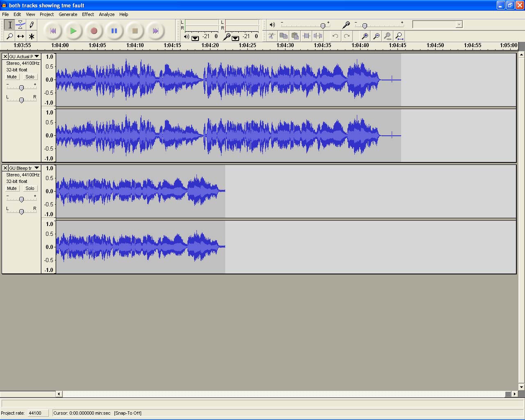The image size is (525, 420).
Task: Open the Generate menu
Action: [68, 14]
